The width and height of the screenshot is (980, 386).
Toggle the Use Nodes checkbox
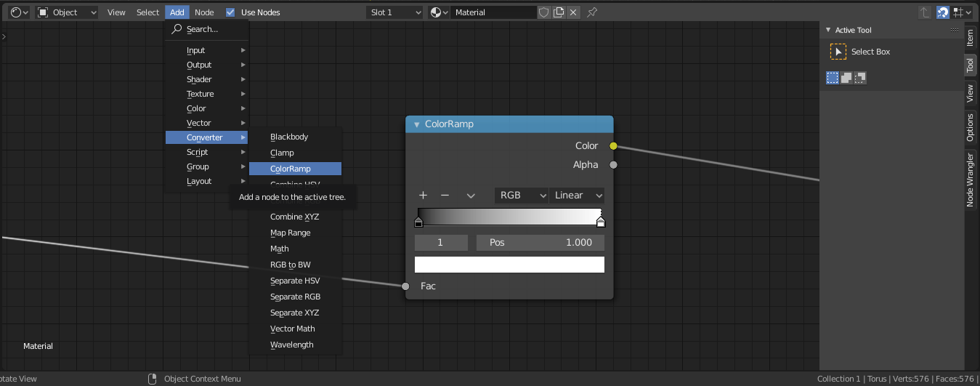point(230,12)
